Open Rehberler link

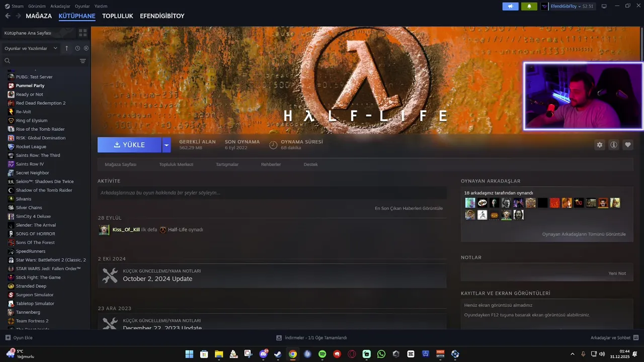[x=271, y=164]
